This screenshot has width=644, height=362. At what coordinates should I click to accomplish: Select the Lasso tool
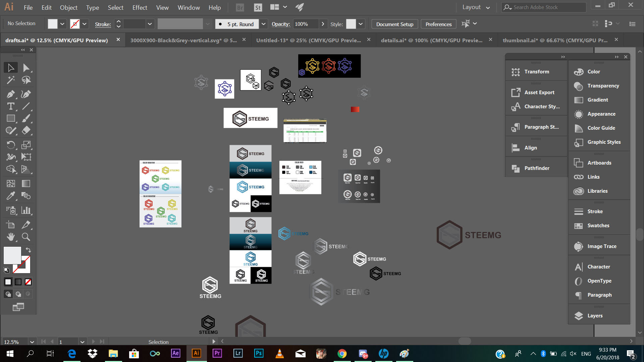(x=26, y=80)
